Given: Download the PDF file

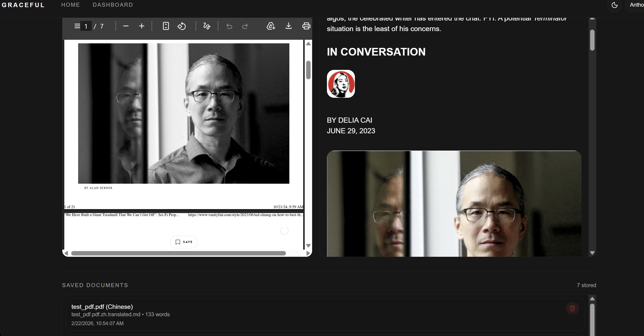Looking at the screenshot, I should 289,26.
